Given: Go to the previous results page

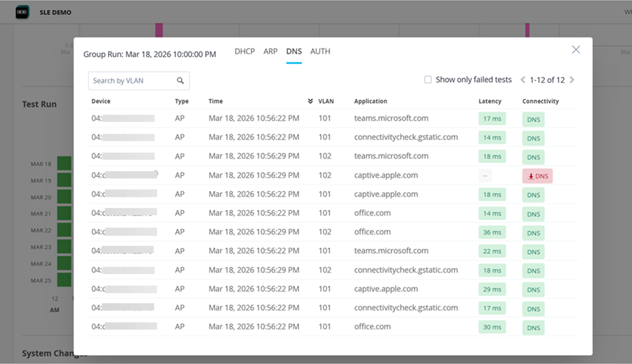Looking at the screenshot, I should (523, 80).
